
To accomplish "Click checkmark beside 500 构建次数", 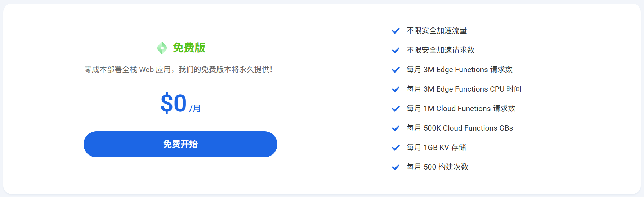I will coord(395,167).
